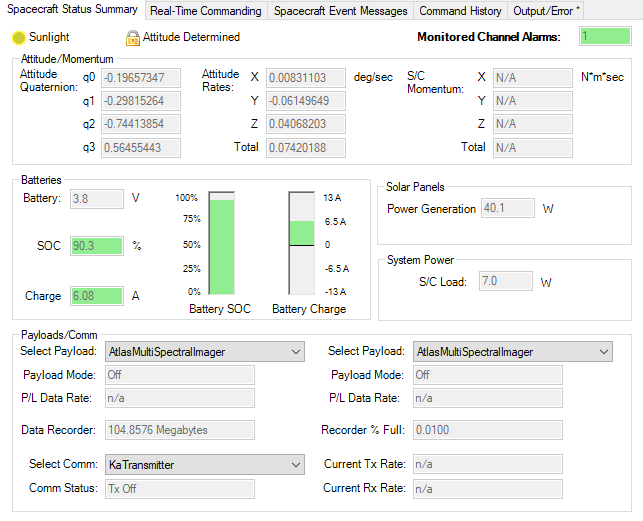Viewport: 643px width, 521px height.
Task: Click the Monitored Channel Alarms green field
Action: [604, 37]
